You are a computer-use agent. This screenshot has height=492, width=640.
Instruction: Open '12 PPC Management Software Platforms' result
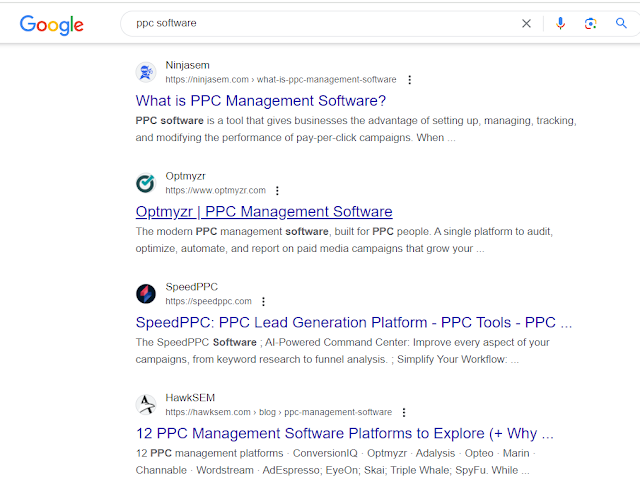(x=344, y=433)
